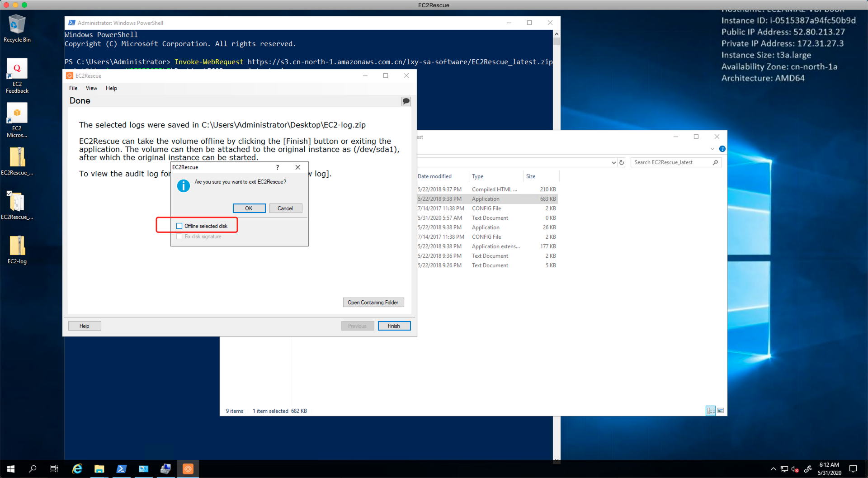Expand the Explorer ribbon chevron
This screenshot has height=478, width=868.
pos(712,149)
